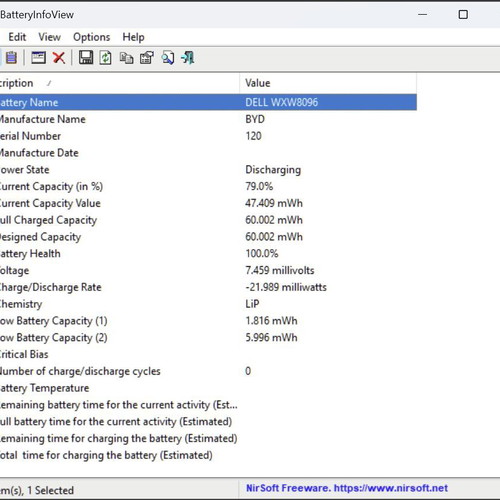Click the Exit door icon
This screenshot has width=500, height=500.
pyautogui.click(x=188, y=58)
